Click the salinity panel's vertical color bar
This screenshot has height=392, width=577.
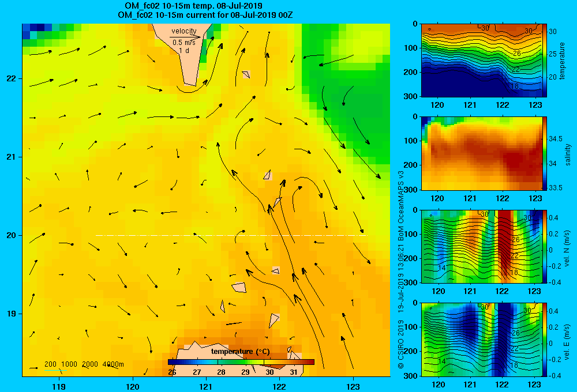545,153
